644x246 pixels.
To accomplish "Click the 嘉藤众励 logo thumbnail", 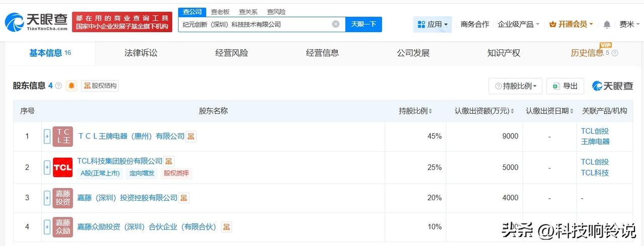I will pos(62,227).
